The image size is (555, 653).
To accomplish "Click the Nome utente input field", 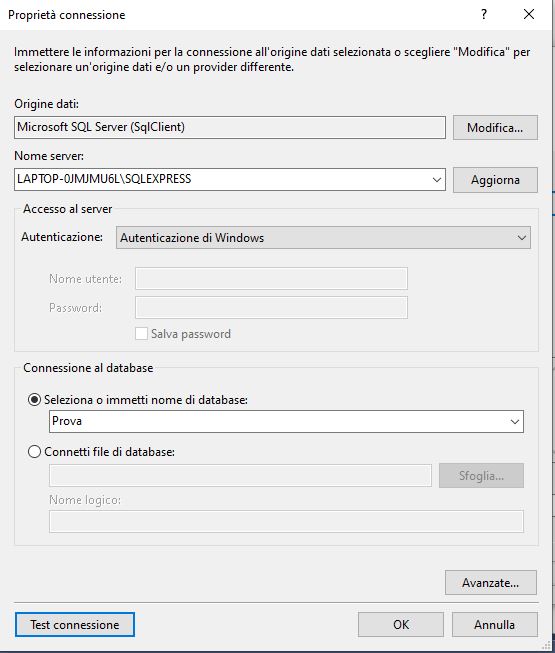I will click(271, 279).
